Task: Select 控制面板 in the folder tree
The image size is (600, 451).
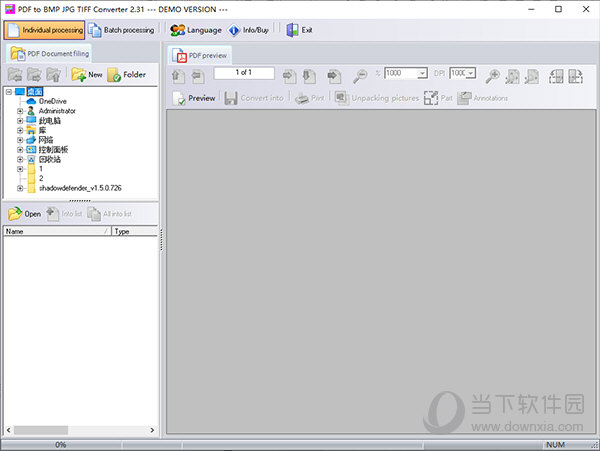Action: pos(53,150)
